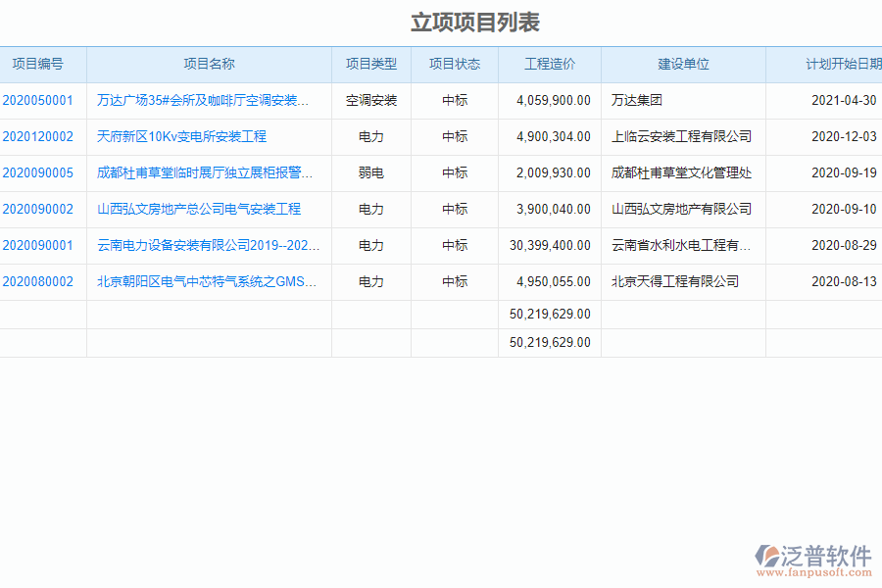Sort by the 项目编号 column header

pyautogui.click(x=43, y=64)
